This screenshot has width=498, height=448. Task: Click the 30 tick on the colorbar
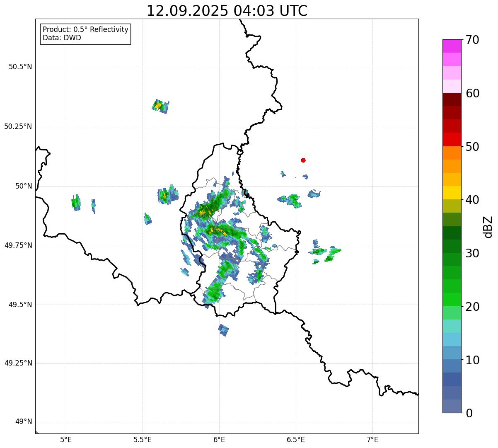472,253
